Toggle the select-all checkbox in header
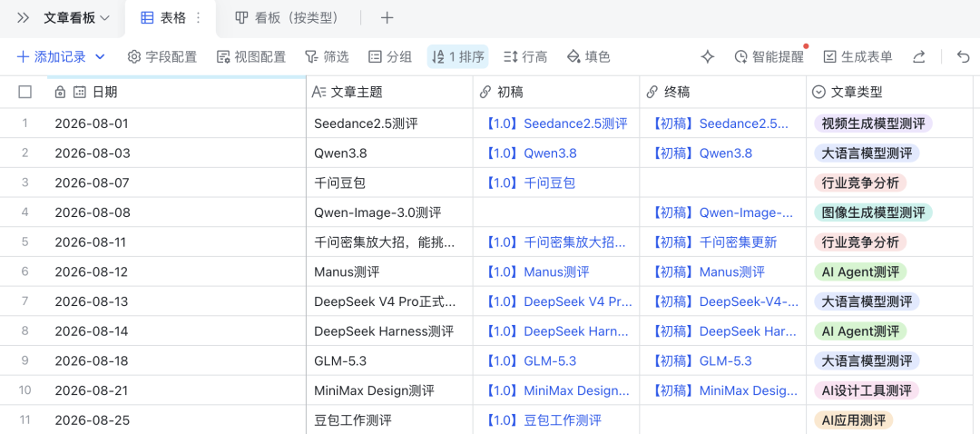The width and height of the screenshot is (980, 434). click(x=25, y=93)
